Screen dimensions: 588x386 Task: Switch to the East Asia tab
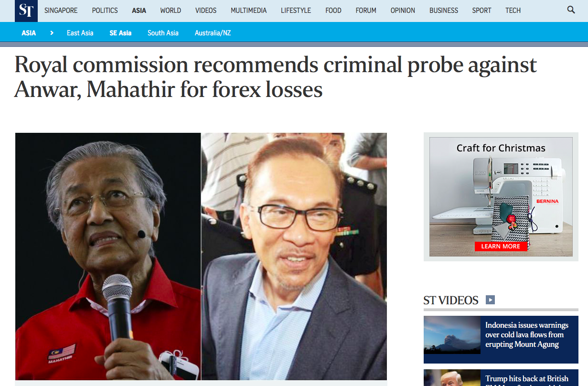pyautogui.click(x=80, y=33)
